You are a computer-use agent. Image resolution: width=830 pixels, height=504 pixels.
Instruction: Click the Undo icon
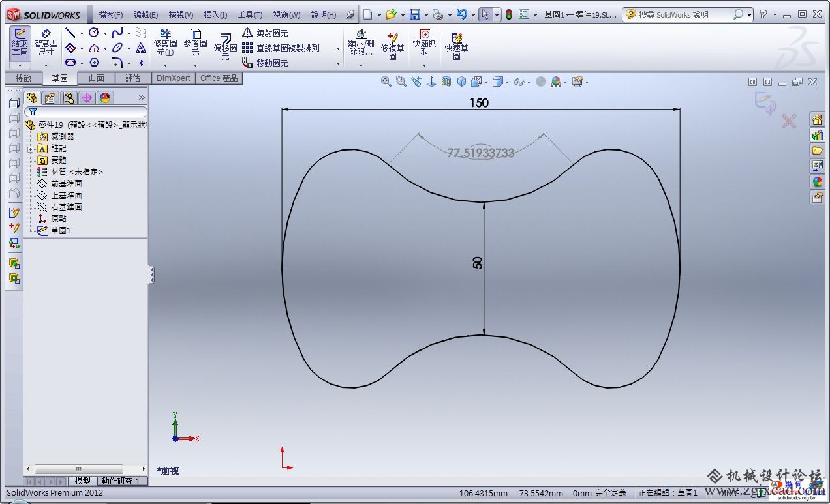(461, 14)
